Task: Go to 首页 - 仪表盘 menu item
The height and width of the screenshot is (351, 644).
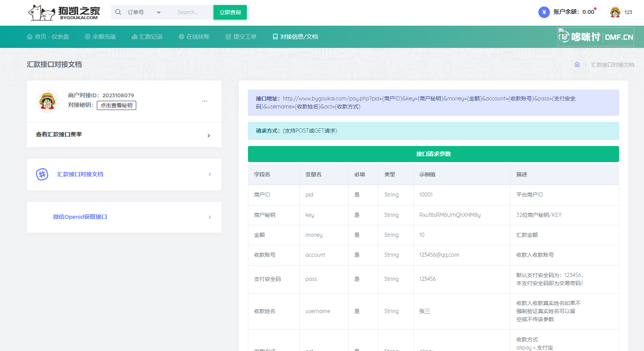Action: click(x=48, y=37)
